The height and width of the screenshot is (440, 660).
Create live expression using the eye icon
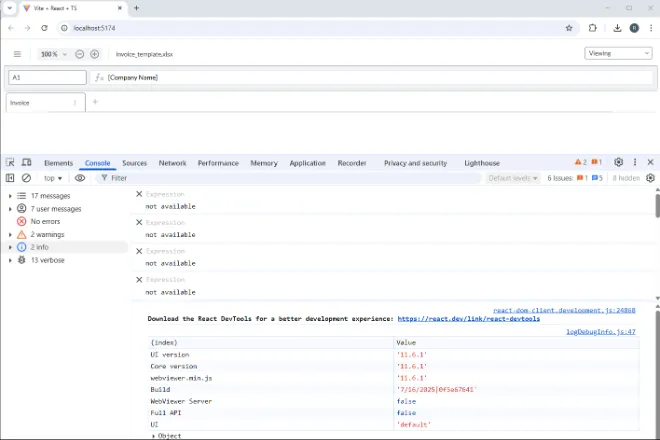(80, 178)
